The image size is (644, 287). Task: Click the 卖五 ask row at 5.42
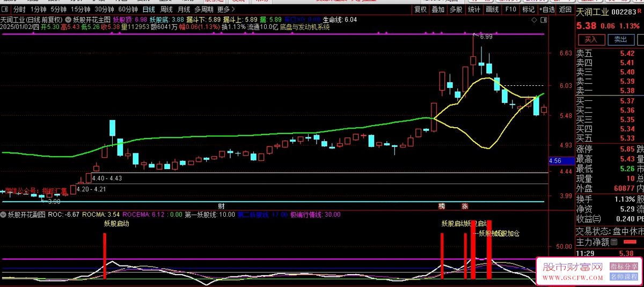[x=610, y=53]
